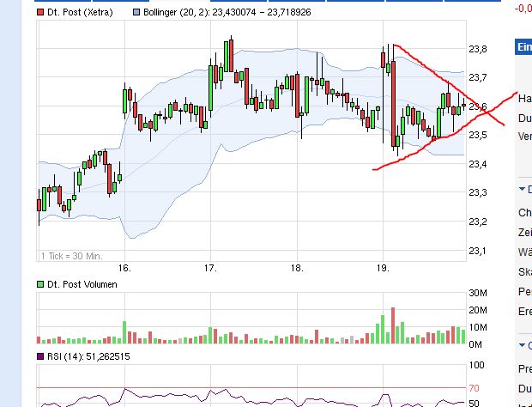Collapse the sidebar section heading starting with 'D'
Viewport: 532px width, 407px height.
(525, 189)
